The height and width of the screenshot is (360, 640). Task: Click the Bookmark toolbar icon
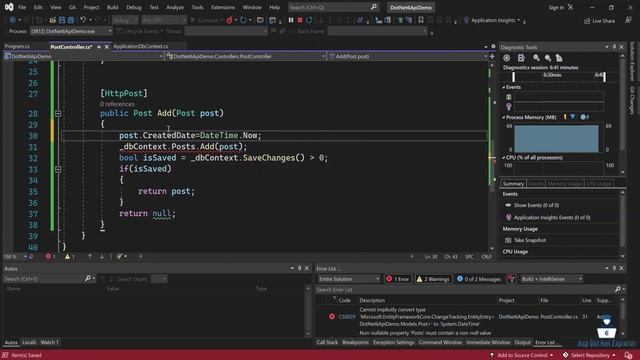tap(420, 20)
